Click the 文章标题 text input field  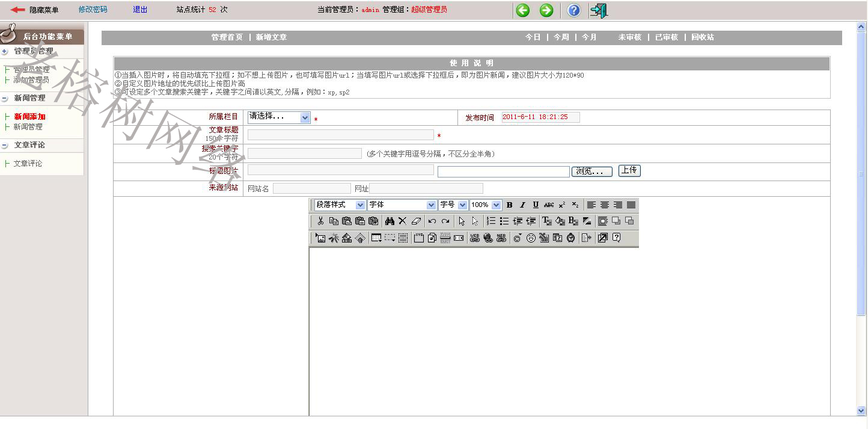[x=340, y=135]
